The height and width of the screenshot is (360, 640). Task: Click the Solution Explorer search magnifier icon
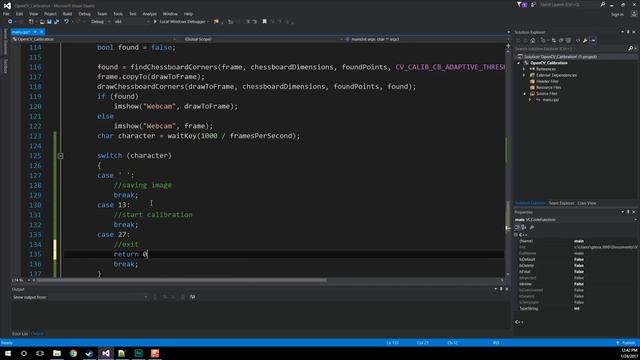click(x=630, y=49)
